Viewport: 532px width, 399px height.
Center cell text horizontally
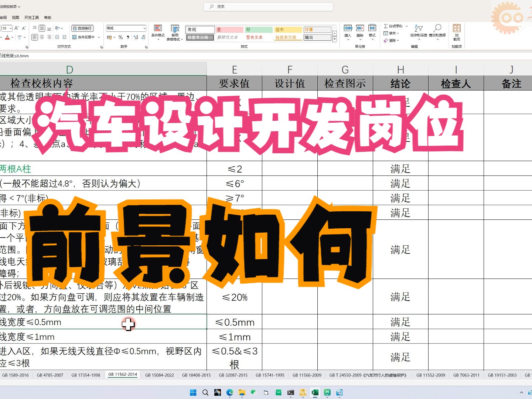[42, 37]
